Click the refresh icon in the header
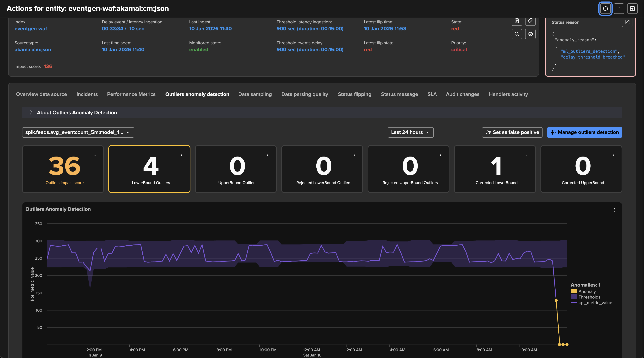Viewport: 644px width, 358px height. (605, 8)
